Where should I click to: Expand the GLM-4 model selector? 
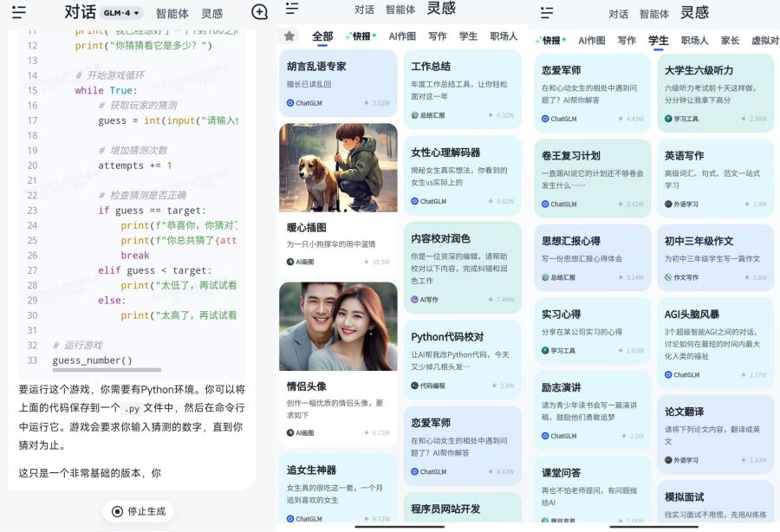(120, 13)
